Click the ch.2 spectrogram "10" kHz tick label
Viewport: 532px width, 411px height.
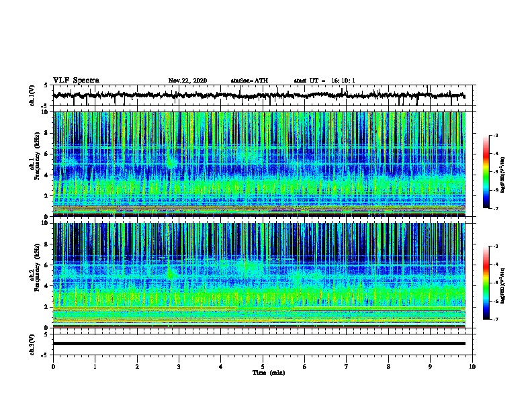[x=46, y=223]
